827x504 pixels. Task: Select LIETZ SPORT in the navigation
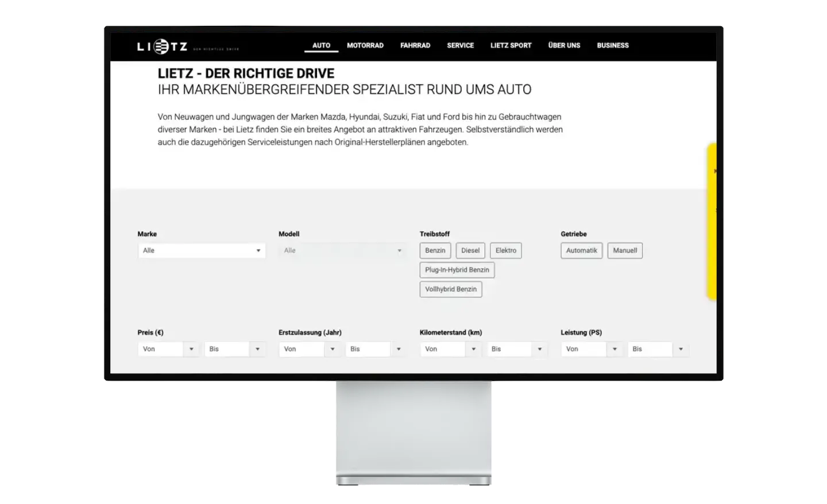point(511,45)
